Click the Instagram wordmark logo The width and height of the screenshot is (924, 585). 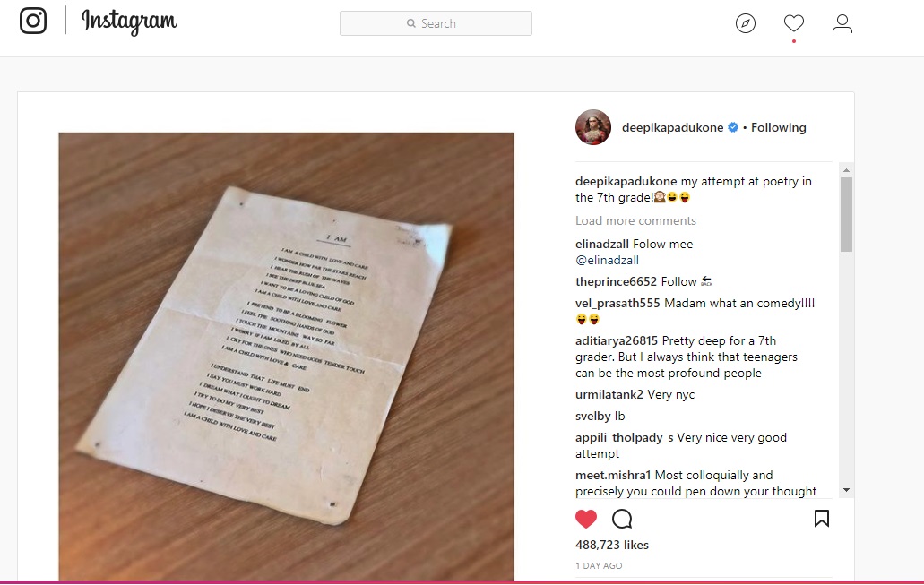click(128, 22)
